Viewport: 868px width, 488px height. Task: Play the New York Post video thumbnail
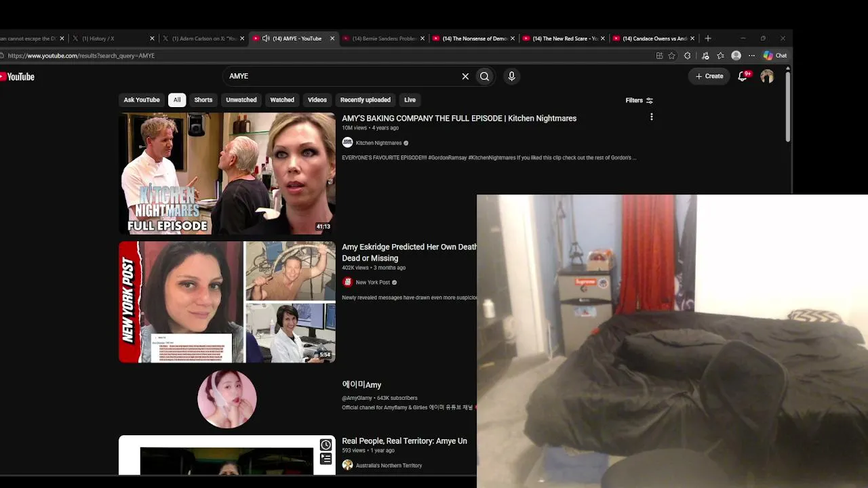(x=227, y=302)
